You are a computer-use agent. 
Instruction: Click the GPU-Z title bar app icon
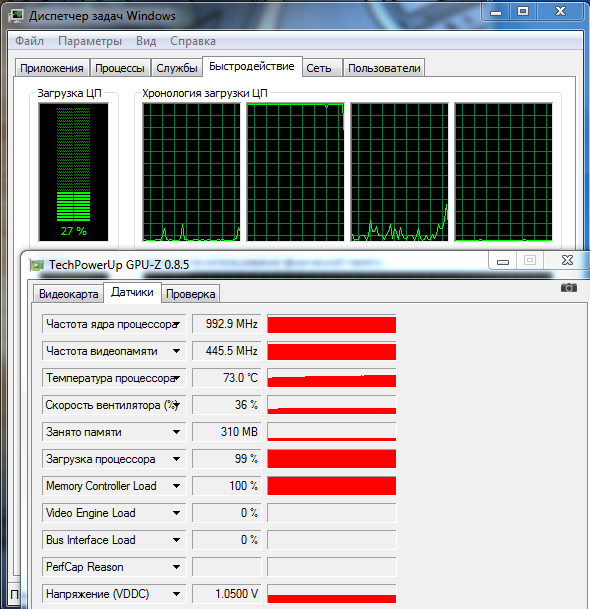[x=37, y=265]
